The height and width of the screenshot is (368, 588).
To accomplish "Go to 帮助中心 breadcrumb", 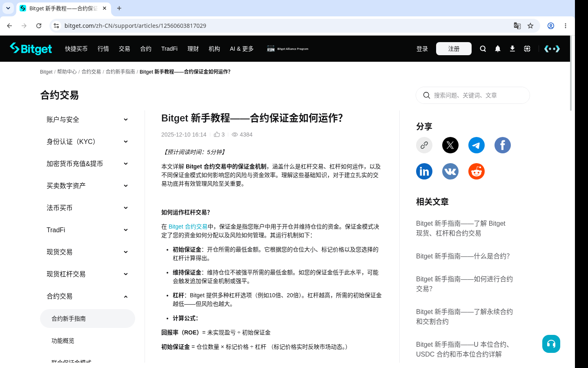I will (x=67, y=72).
